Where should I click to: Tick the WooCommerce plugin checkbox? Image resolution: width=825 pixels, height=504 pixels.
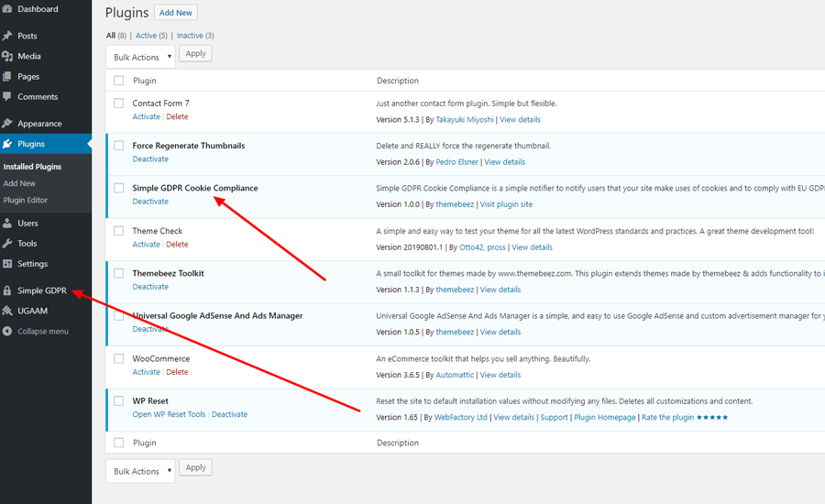click(118, 358)
